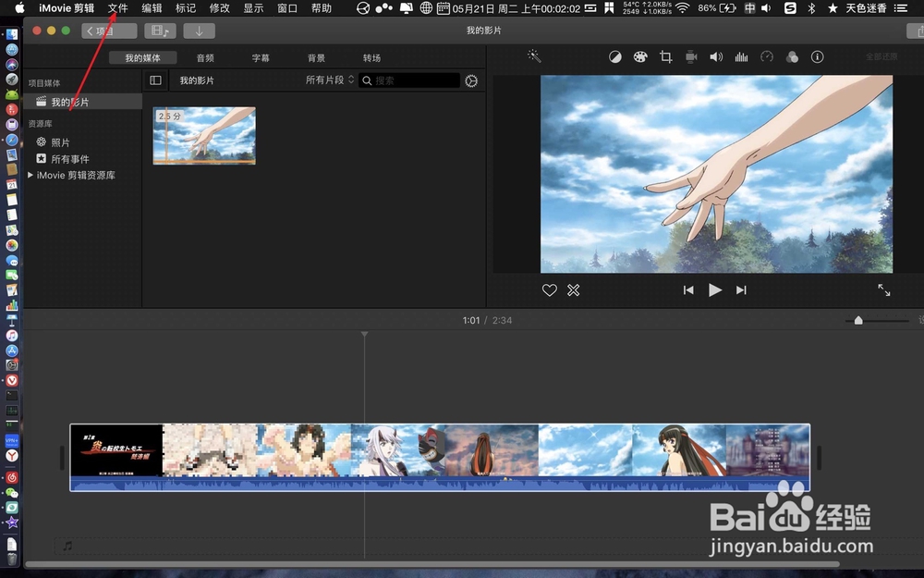Screen dimensions: 924x578
Task: Mark clip as favorite with heart icon
Action: [549, 290]
